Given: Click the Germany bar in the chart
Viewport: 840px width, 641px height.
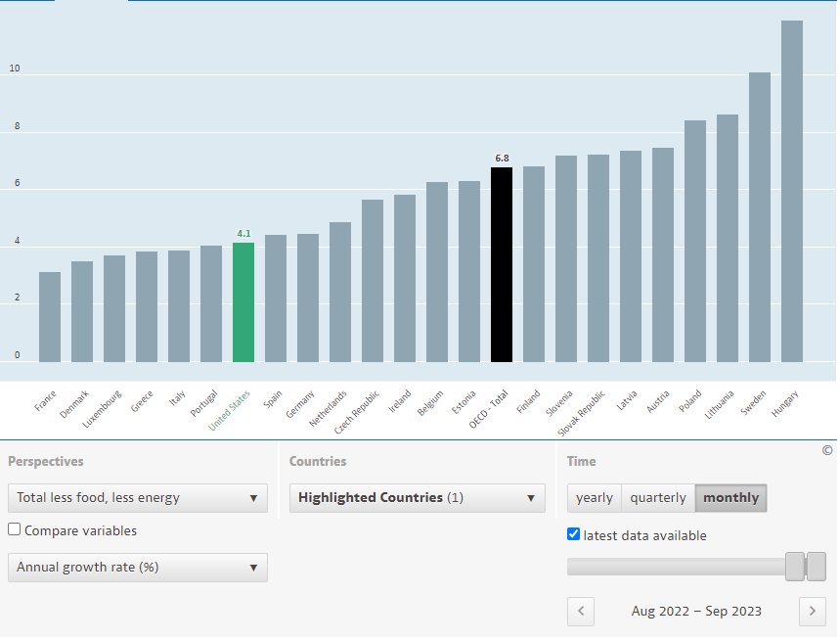Looking at the screenshot, I should 309,299.
